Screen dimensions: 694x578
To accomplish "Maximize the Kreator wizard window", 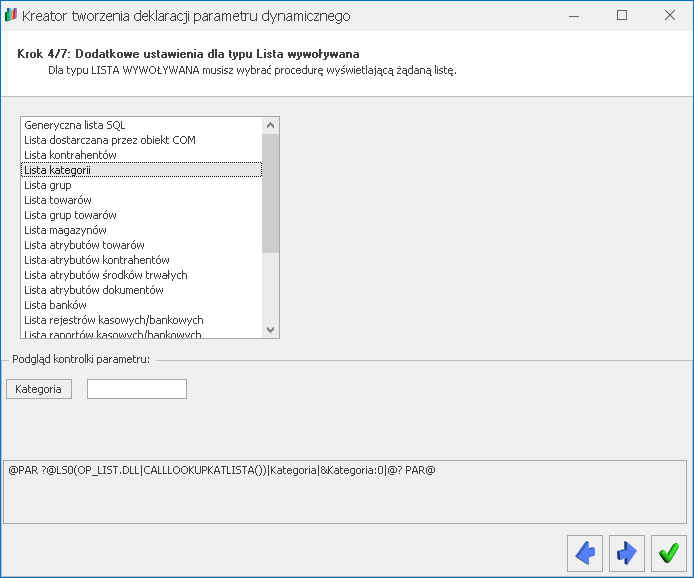I will [x=622, y=15].
